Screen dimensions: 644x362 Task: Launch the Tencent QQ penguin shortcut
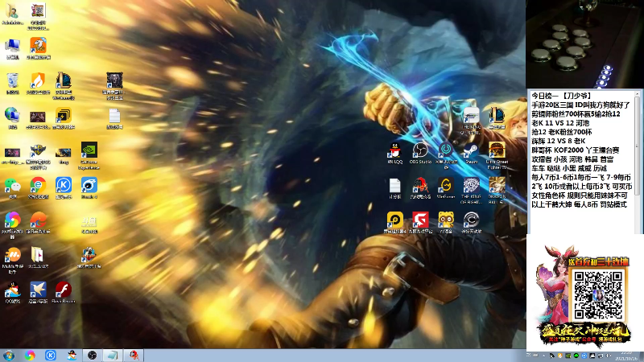point(394,153)
